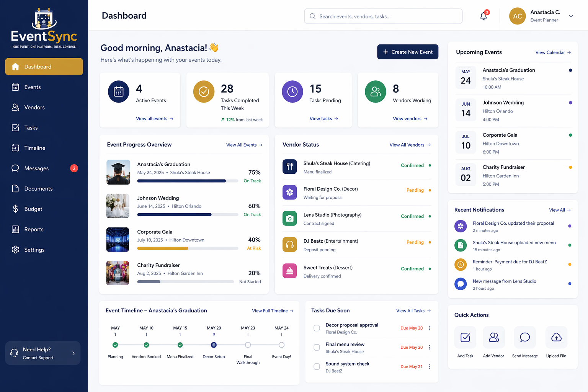Check the Sound system check task
The image size is (588, 392).
click(317, 366)
